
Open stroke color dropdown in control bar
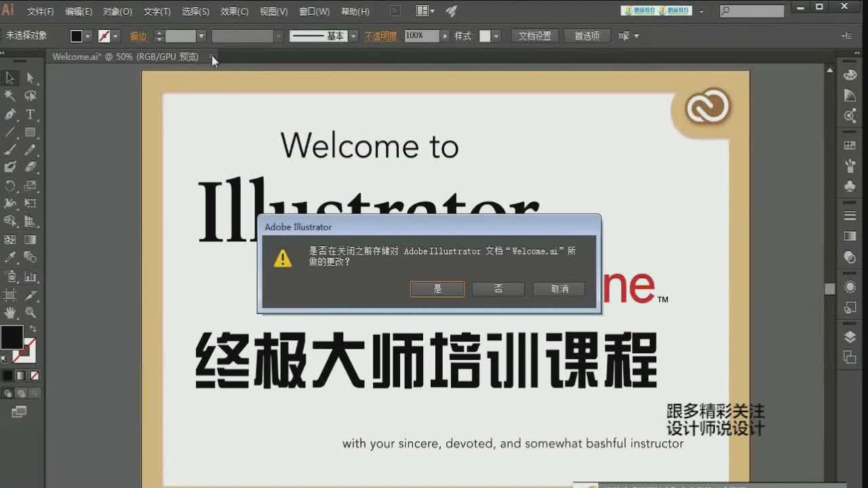(x=115, y=36)
